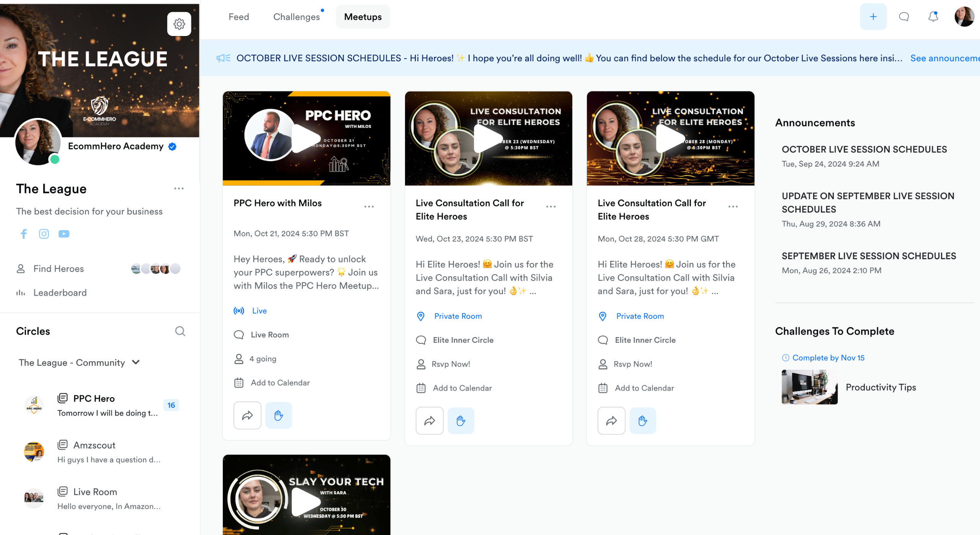Image resolution: width=980 pixels, height=535 pixels.
Task: Open the Instagram social link icon
Action: pos(44,234)
